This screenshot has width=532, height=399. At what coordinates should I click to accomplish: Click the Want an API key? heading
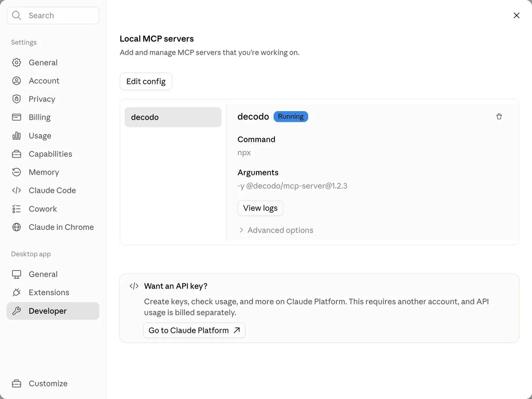[x=176, y=286]
